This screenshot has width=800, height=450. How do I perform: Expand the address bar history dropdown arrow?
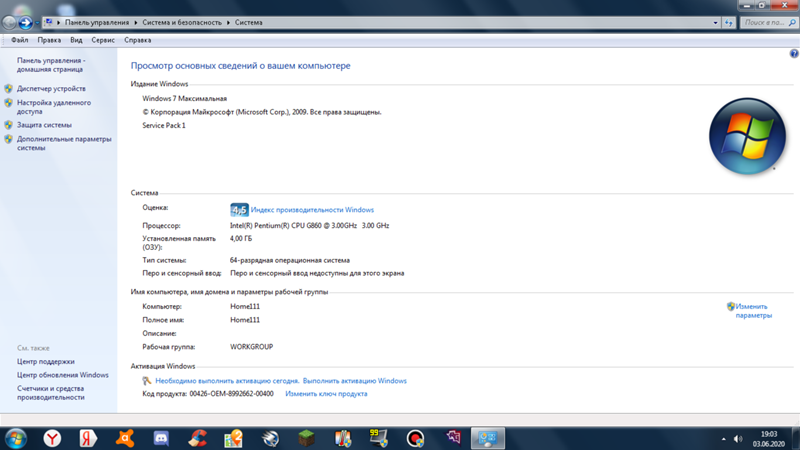coord(715,22)
